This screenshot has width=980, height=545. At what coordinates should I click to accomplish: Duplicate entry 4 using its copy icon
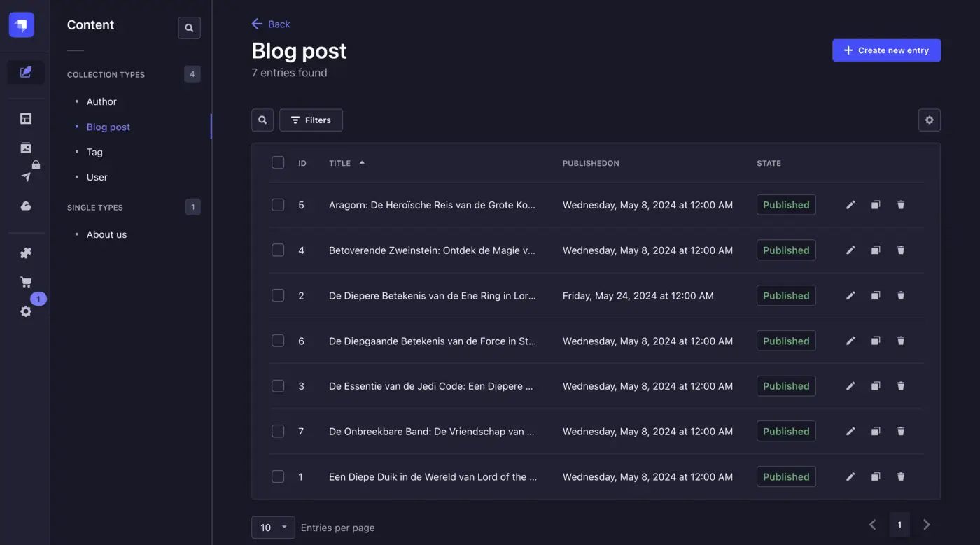(x=876, y=250)
